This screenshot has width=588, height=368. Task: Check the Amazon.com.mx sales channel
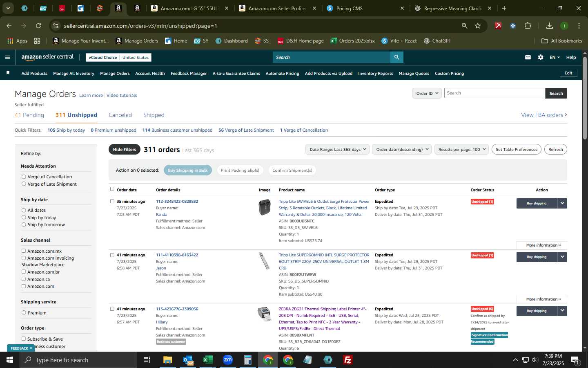(x=24, y=251)
